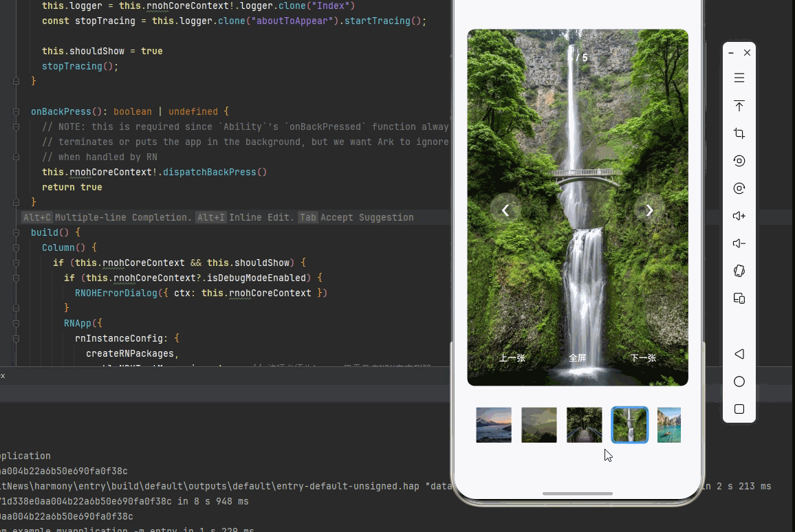Click 'Multiple-line Completion.' hint text
The height and width of the screenshot is (532, 795).
[x=123, y=217]
